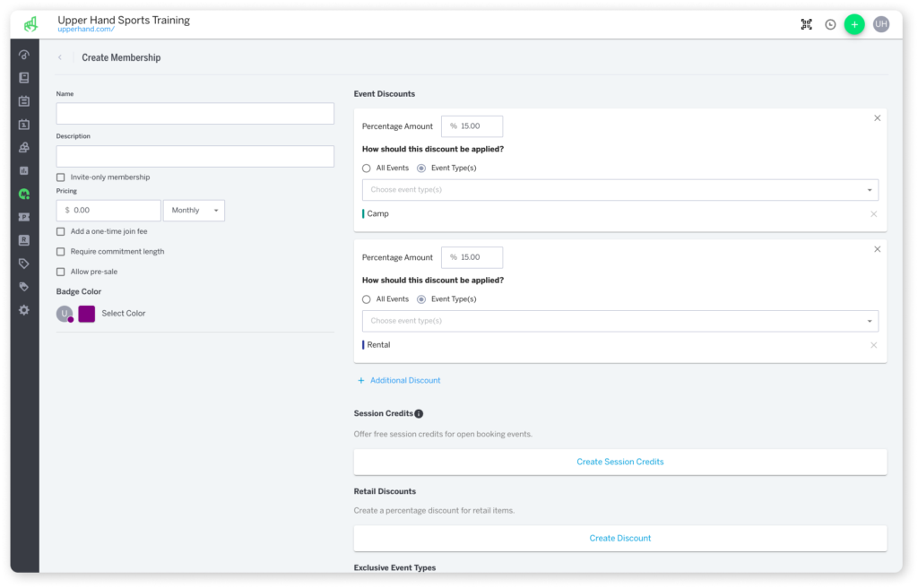The width and height of the screenshot is (918, 588).
Task: Select All Events radio in Camp discount
Action: (x=367, y=169)
